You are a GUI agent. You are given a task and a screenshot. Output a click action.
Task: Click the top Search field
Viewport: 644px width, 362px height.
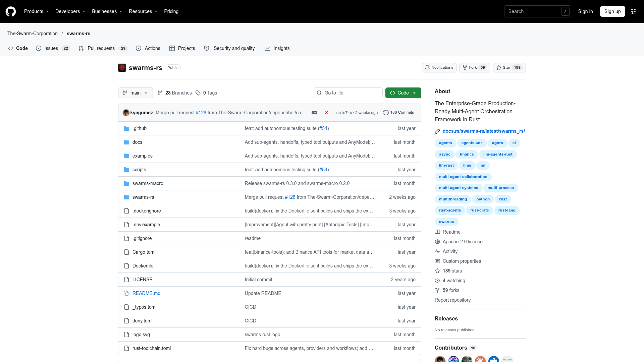537,11
